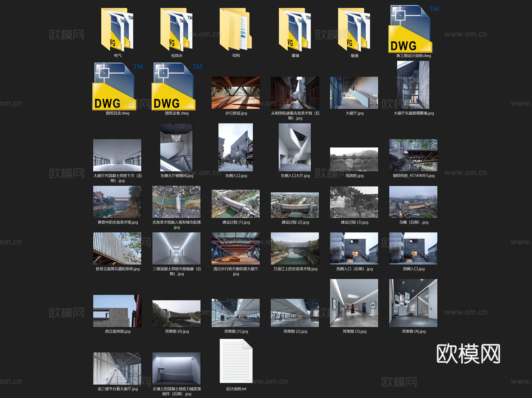Select the 东侧入口.jpg street photo
This screenshot has width=532, height=398.
tap(236, 147)
